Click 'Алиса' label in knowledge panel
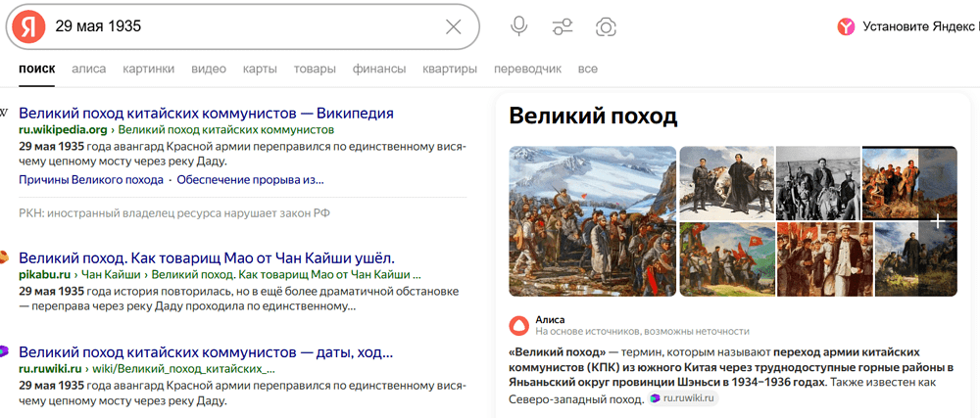Image resolution: width=980 pixels, height=418 pixels. [550, 319]
